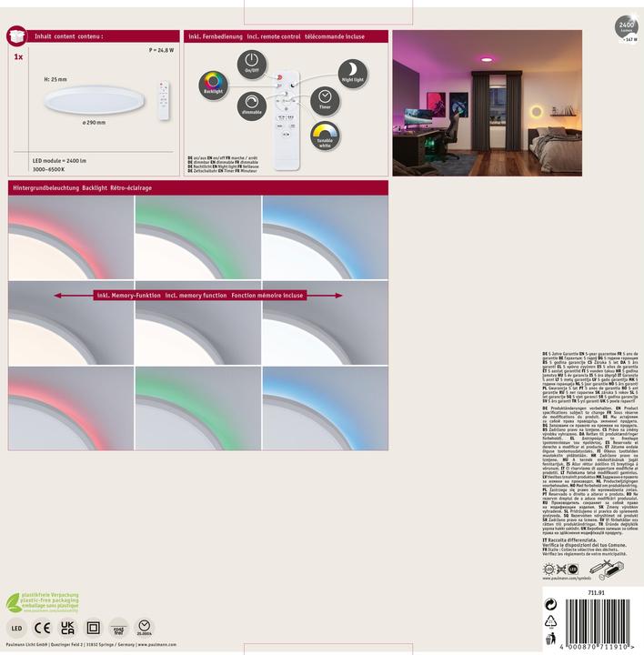Click the tidy man litter bin icon
The image size is (644, 655).
551,639
